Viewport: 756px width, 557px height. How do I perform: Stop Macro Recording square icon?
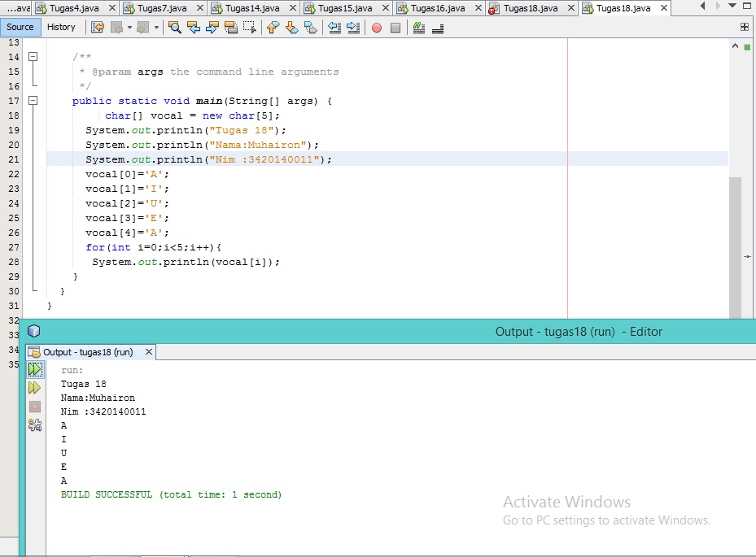pyautogui.click(x=395, y=28)
